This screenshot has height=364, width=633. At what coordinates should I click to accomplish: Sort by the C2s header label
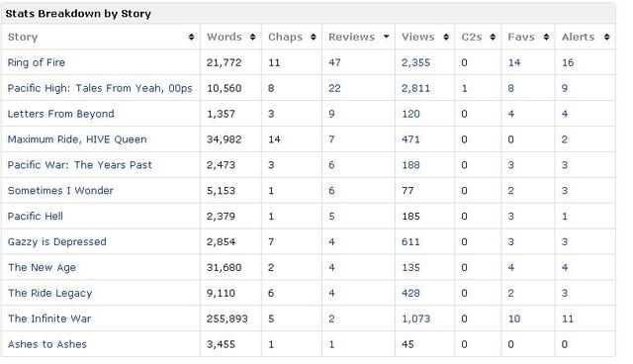472,38
